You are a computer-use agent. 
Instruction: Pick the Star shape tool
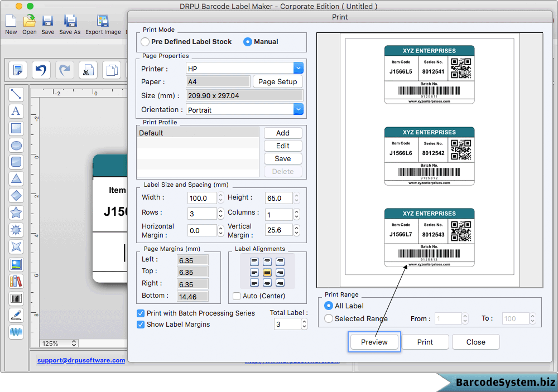[x=16, y=213]
